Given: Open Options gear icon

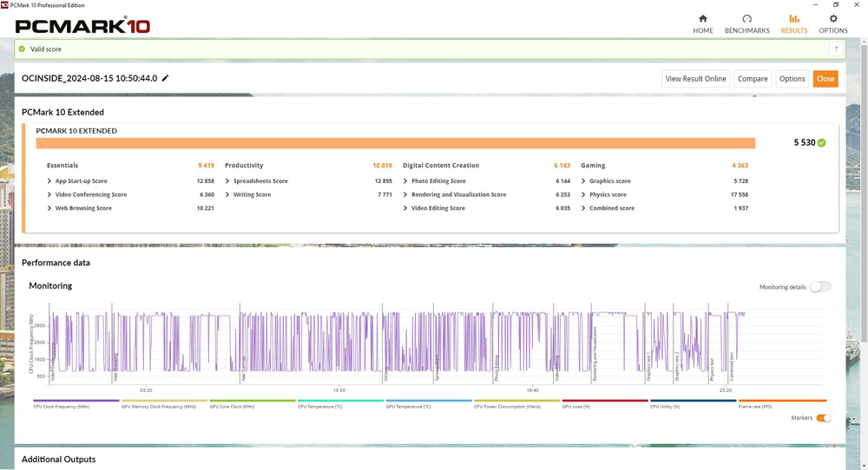Looking at the screenshot, I should (x=833, y=18).
